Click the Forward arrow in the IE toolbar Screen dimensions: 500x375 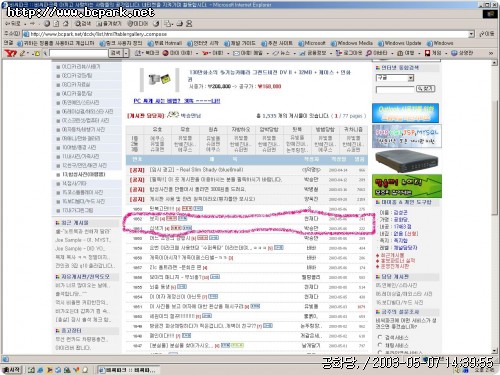(x=32, y=24)
